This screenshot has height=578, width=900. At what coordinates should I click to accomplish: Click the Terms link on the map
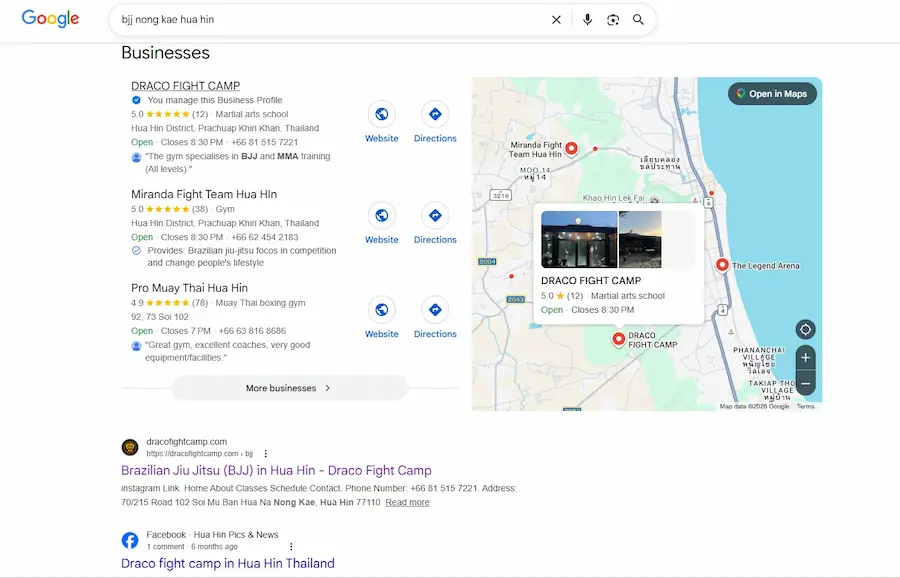(x=805, y=406)
